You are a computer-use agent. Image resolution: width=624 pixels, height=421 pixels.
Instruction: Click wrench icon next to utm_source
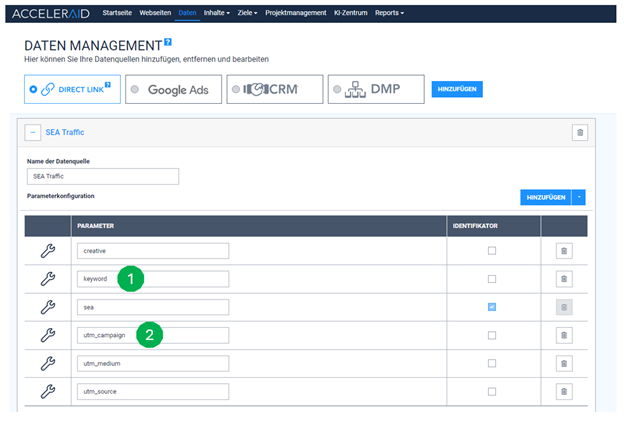coord(47,391)
